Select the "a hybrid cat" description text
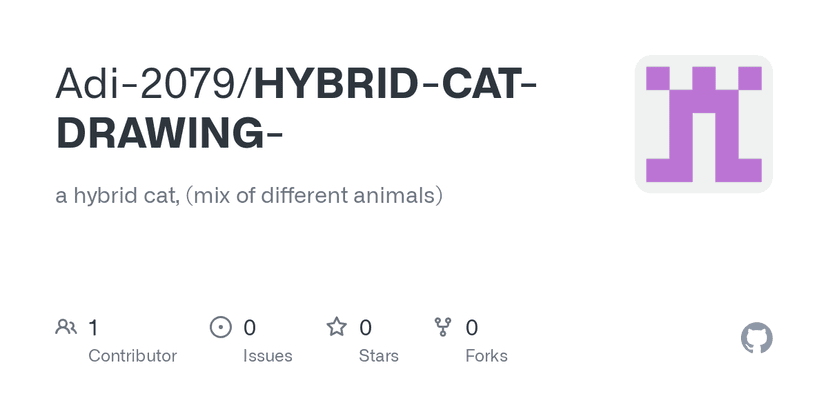This screenshot has width=828, height=414. pos(116,195)
